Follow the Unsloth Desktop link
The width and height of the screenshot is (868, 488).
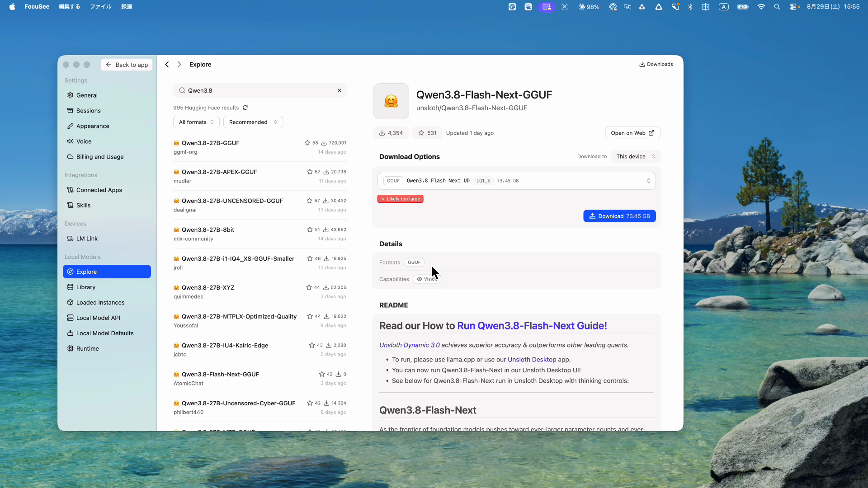click(x=532, y=360)
